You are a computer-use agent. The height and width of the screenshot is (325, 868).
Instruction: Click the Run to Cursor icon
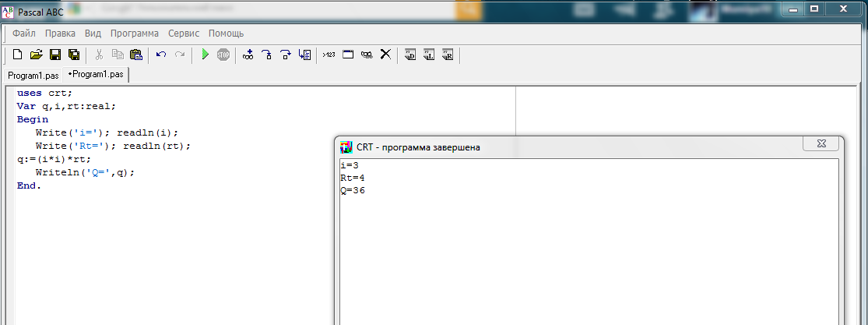[304, 55]
